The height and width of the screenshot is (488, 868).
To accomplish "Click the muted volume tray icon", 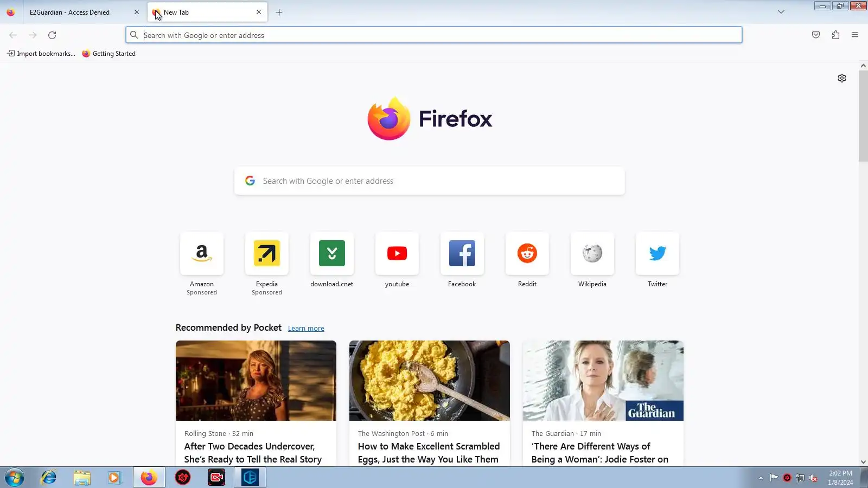I will (x=813, y=478).
